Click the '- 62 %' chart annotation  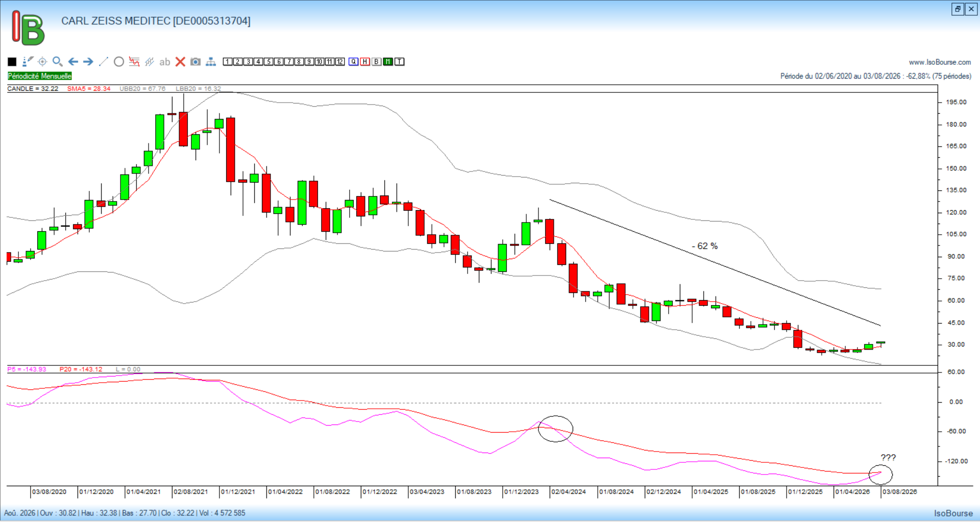[705, 246]
